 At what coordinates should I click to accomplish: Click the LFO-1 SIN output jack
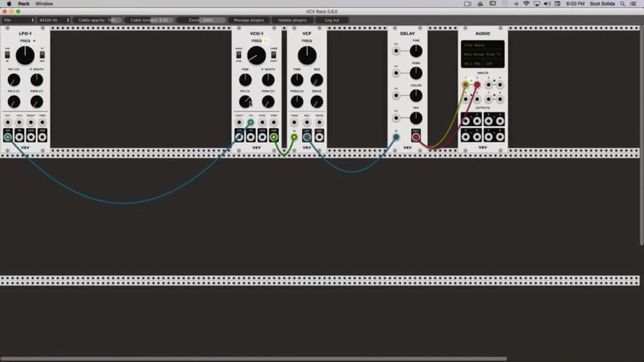[x=8, y=137]
